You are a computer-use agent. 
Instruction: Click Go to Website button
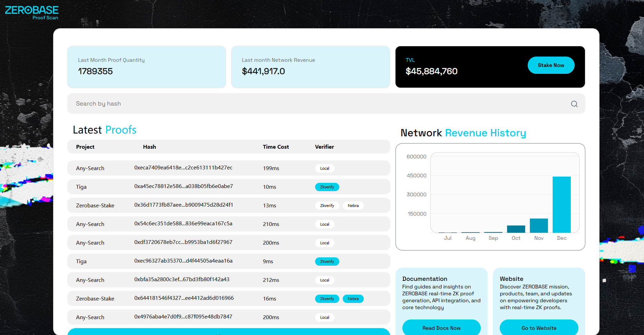[x=539, y=328]
